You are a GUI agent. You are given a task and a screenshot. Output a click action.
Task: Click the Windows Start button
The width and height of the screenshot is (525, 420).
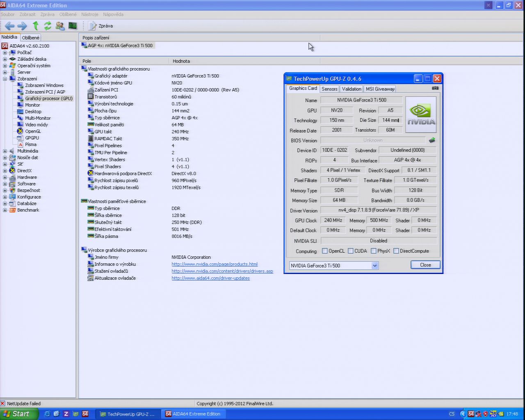pyautogui.click(x=19, y=414)
